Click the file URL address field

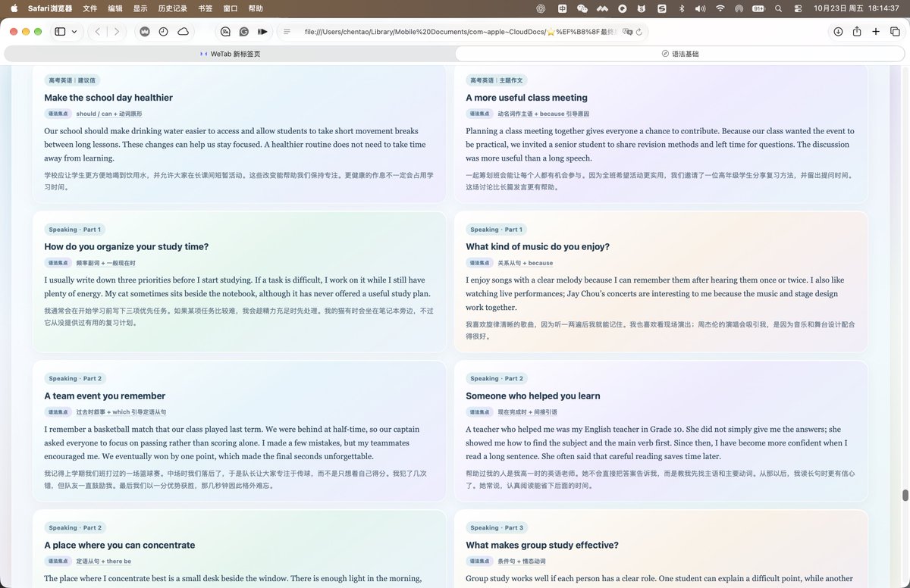point(463,32)
